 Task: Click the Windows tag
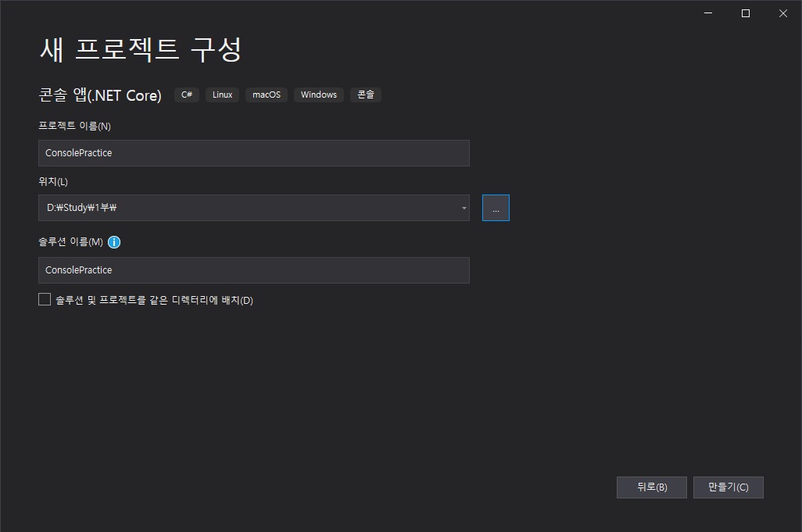point(319,95)
